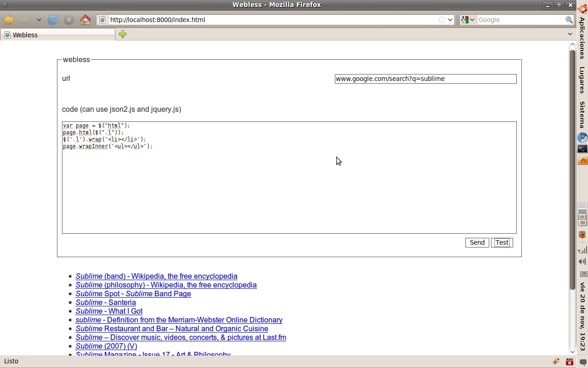Click the List all tabs arrow
Screen dimensions: 588x368
click(570, 34)
